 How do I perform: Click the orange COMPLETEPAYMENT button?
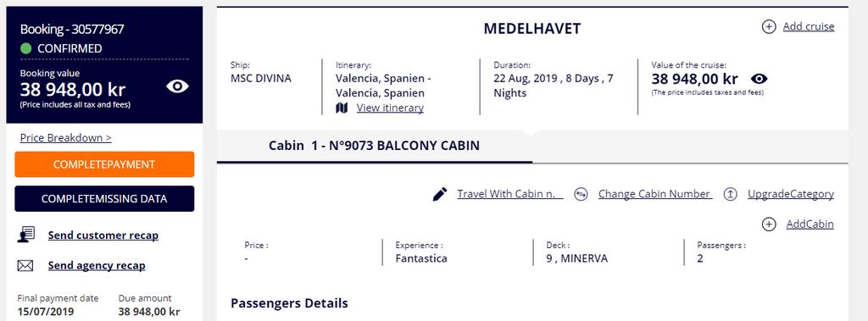(104, 164)
